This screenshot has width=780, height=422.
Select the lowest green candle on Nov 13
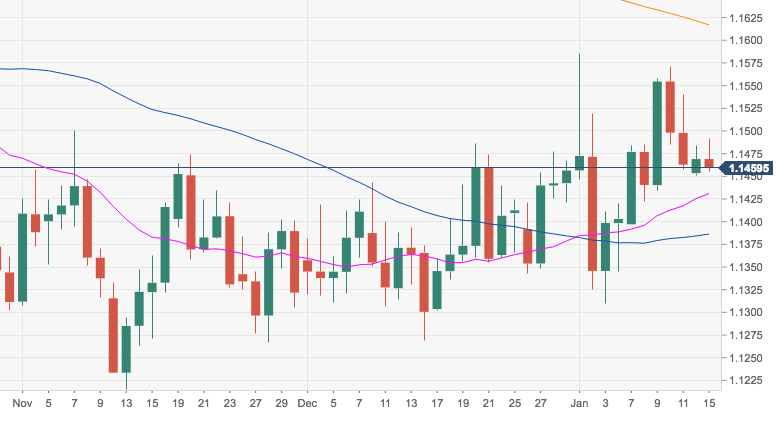(x=126, y=349)
